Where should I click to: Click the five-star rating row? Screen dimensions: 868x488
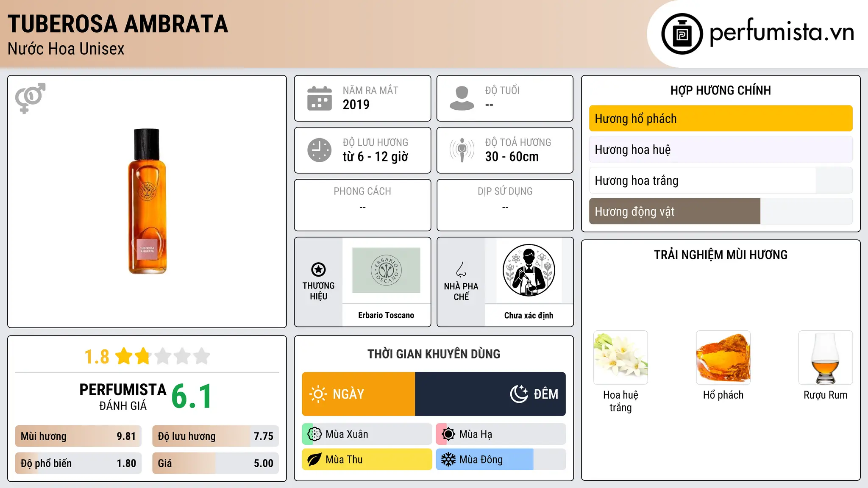[163, 356]
